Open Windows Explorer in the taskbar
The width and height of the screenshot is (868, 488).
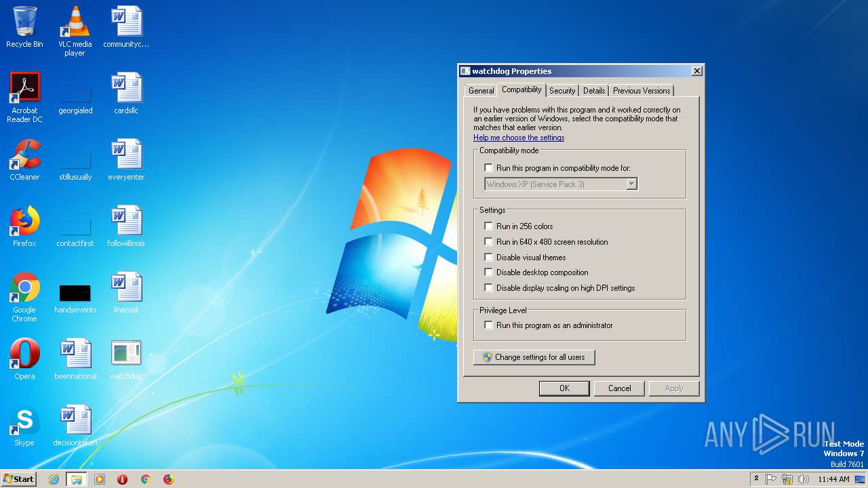[x=77, y=479]
